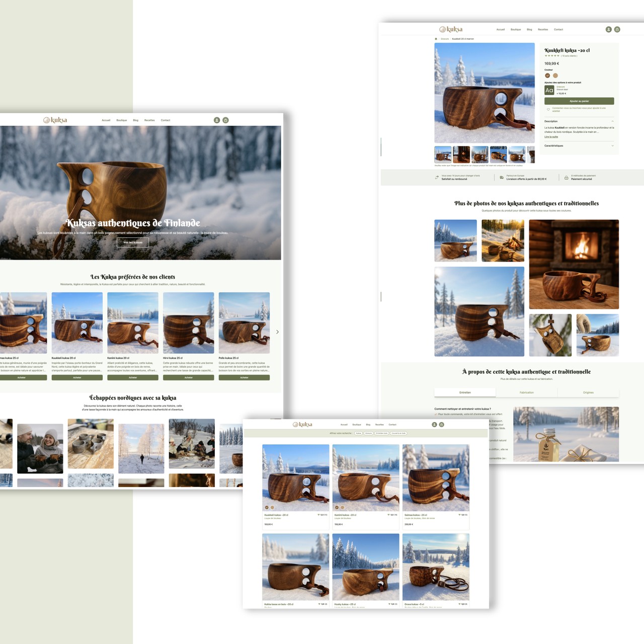Click the Ajouter au panier button

pos(579,101)
